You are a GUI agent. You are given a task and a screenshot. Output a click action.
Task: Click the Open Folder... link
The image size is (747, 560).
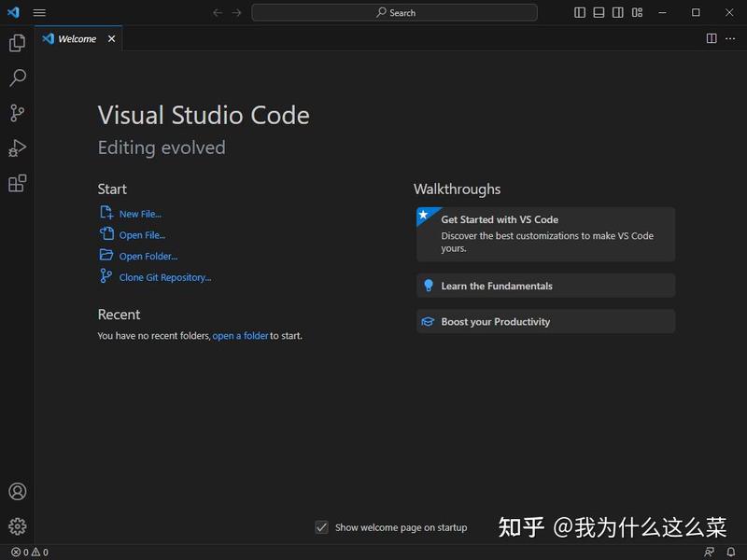(148, 256)
